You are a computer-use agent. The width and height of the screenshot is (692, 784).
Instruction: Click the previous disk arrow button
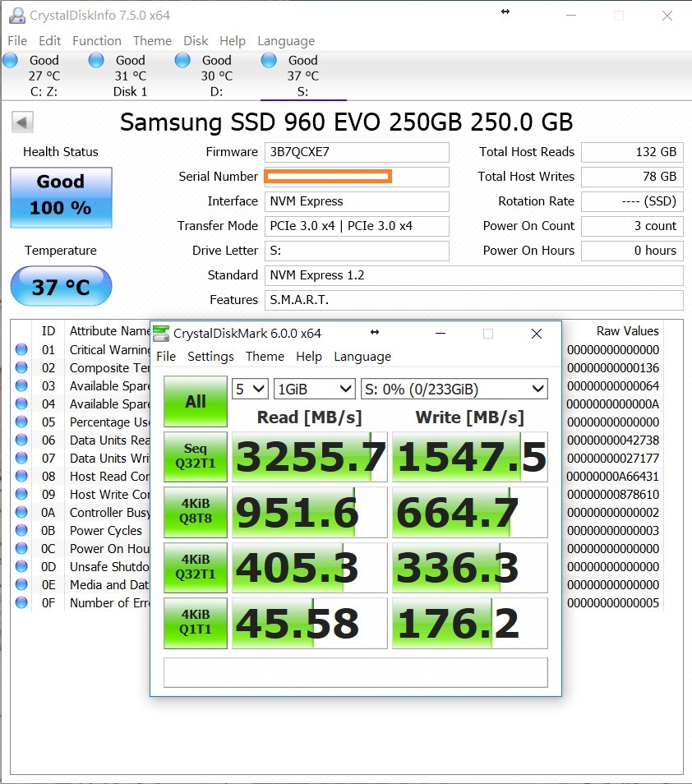(x=22, y=122)
